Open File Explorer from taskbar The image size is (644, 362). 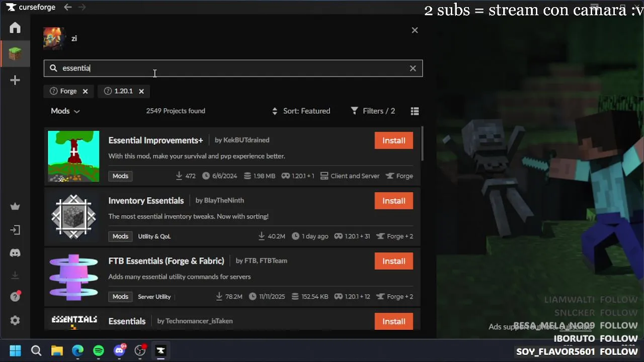coord(57,350)
